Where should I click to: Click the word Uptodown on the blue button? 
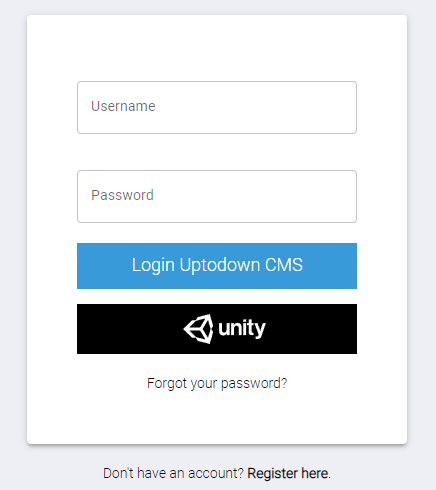click(x=220, y=266)
